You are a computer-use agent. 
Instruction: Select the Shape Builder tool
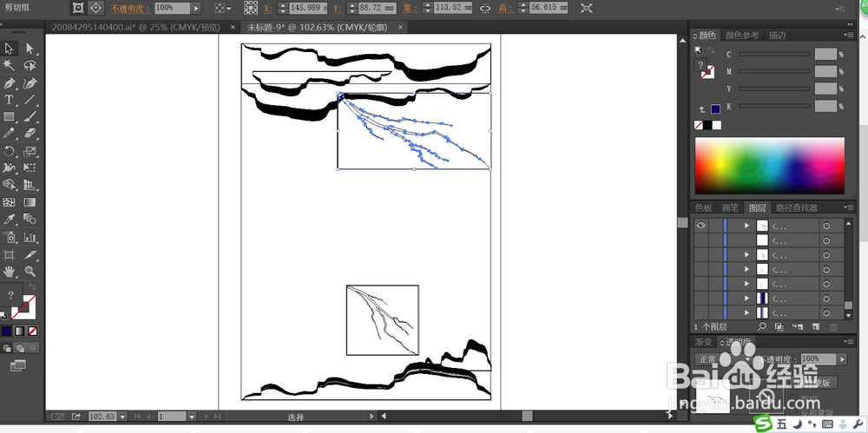pos(9,184)
